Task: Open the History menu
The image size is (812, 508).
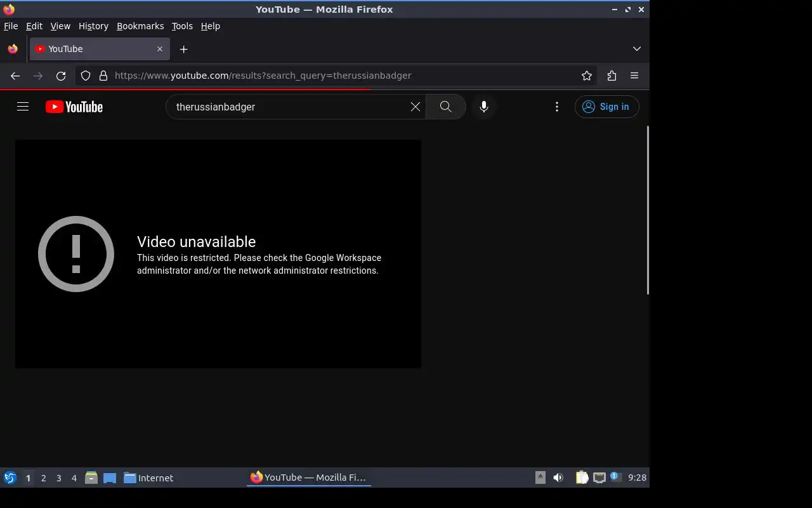Action: click(93, 26)
